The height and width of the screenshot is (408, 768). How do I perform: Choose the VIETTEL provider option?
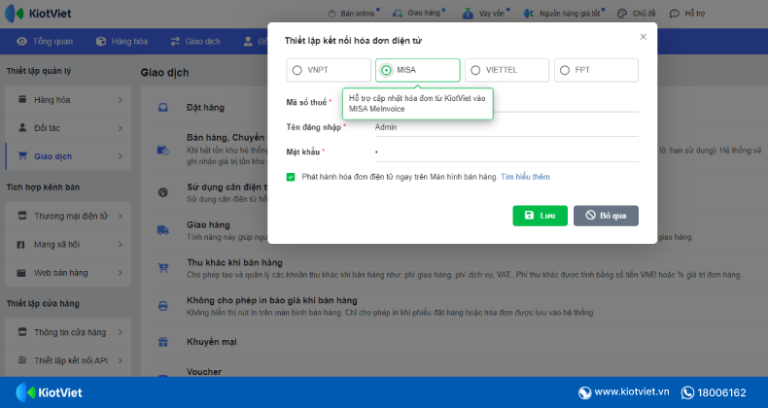[475, 70]
